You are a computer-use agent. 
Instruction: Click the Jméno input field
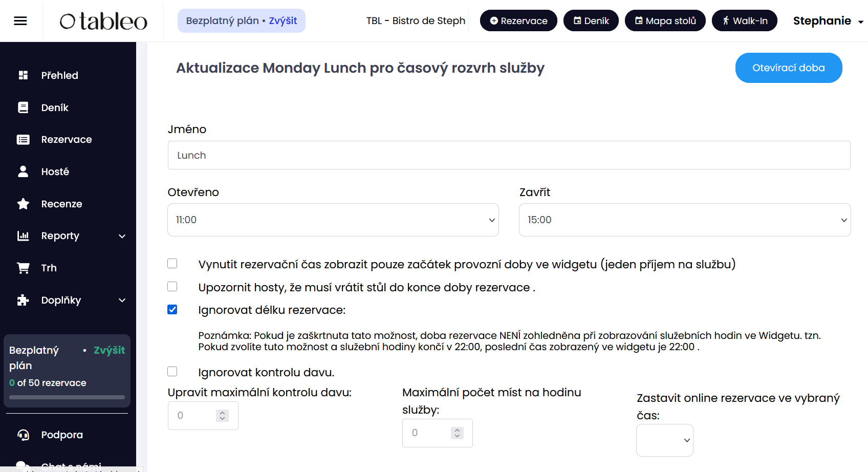(x=509, y=155)
